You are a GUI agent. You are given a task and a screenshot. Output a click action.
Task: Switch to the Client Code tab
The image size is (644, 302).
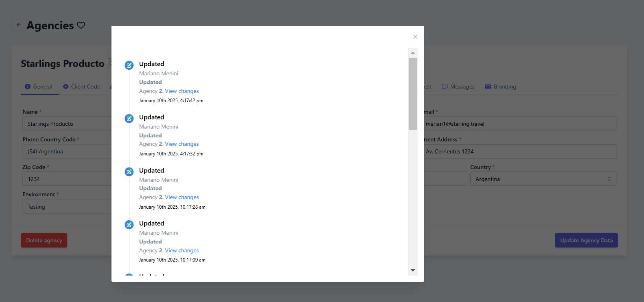(81, 87)
